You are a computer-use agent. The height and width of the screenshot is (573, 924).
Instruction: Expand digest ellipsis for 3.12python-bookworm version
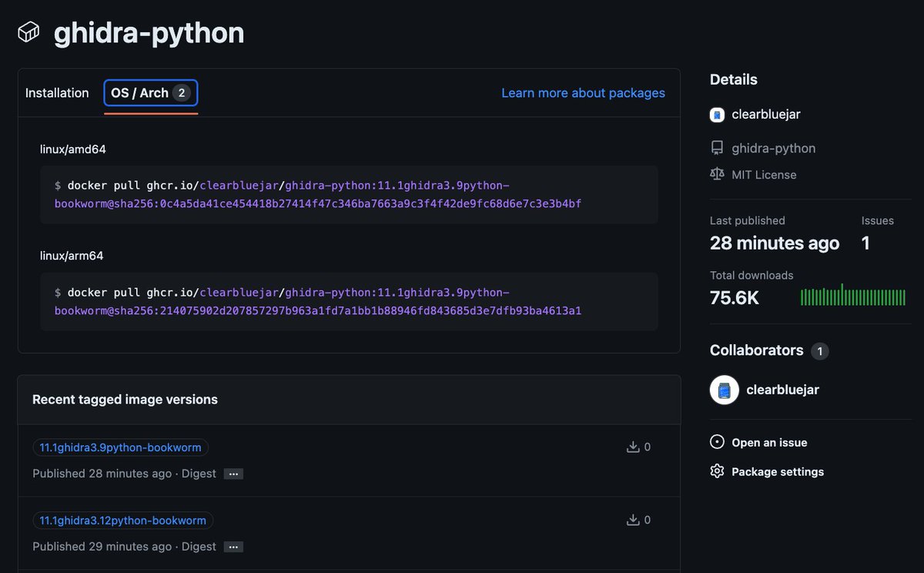tap(233, 548)
